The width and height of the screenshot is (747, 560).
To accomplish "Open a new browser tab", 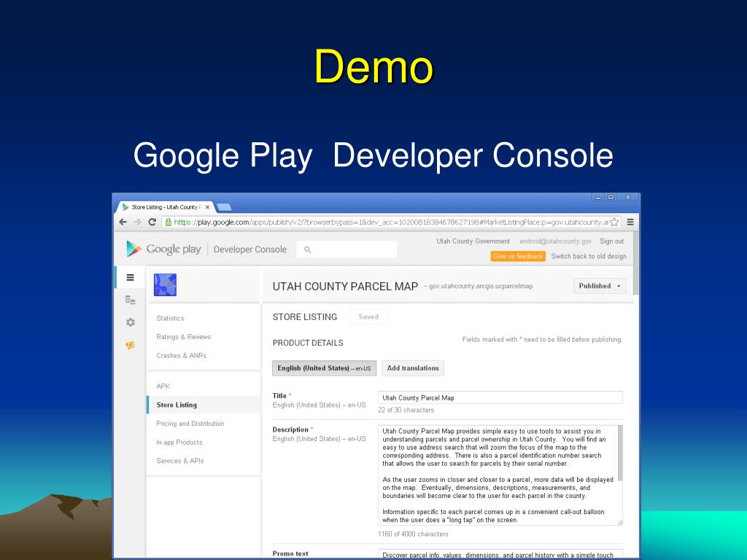I will point(223,206).
